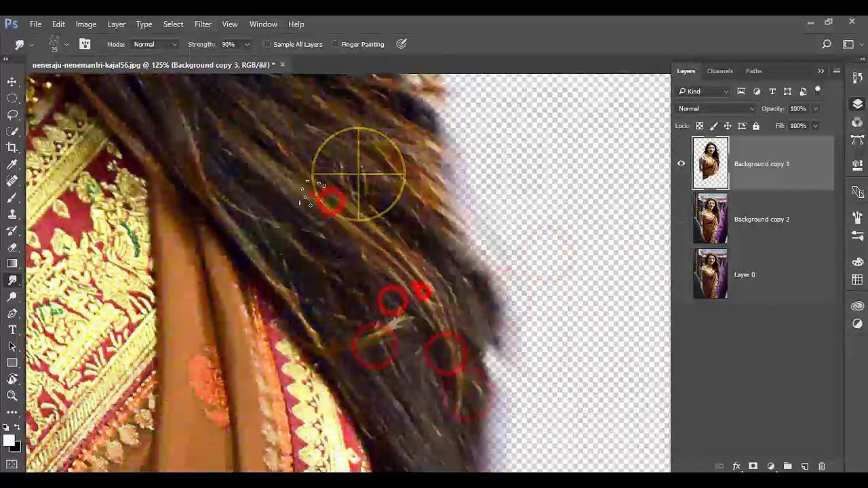
Task: Show the Background copy 2 layer
Action: pos(682,219)
